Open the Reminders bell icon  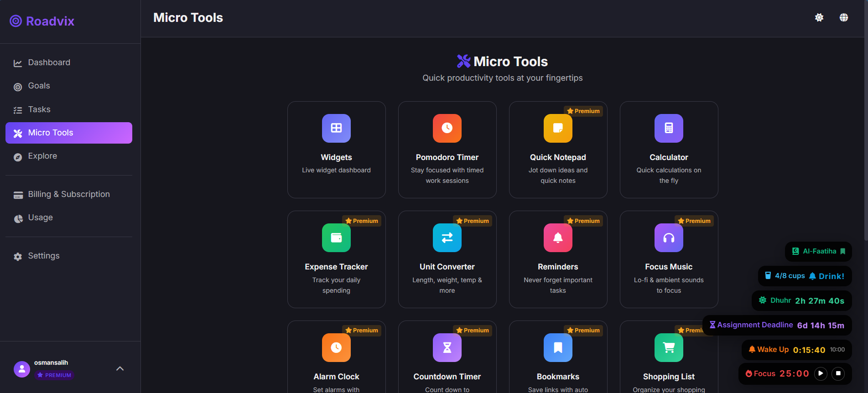tap(558, 238)
